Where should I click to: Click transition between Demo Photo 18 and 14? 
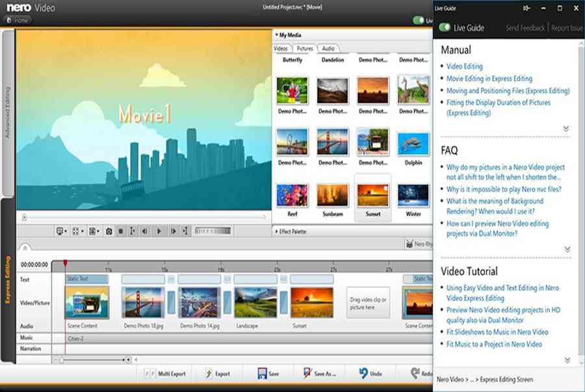point(171,302)
